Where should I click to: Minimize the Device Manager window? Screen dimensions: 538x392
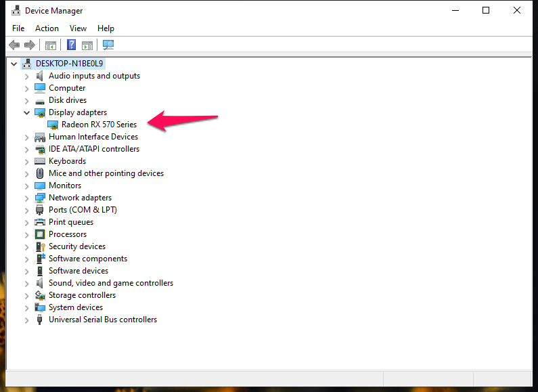point(455,11)
